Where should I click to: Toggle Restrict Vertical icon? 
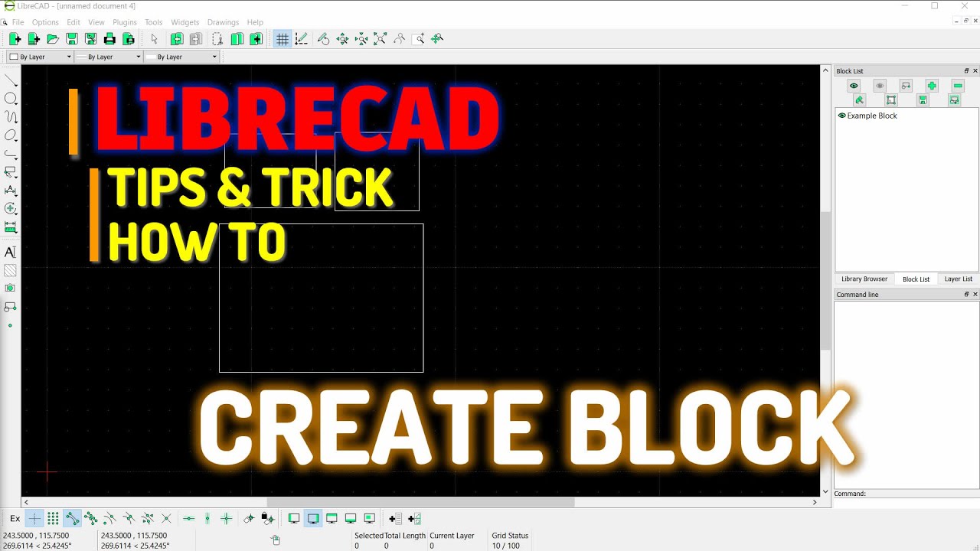(x=207, y=519)
